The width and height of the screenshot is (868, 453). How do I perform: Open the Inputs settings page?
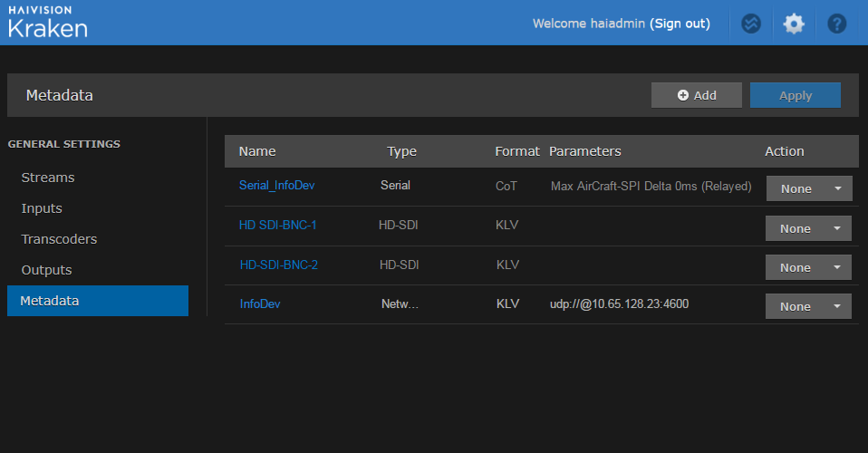click(42, 208)
